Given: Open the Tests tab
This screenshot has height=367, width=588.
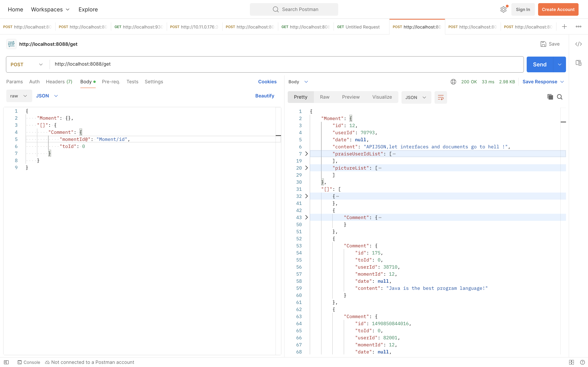Looking at the screenshot, I should pyautogui.click(x=132, y=82).
